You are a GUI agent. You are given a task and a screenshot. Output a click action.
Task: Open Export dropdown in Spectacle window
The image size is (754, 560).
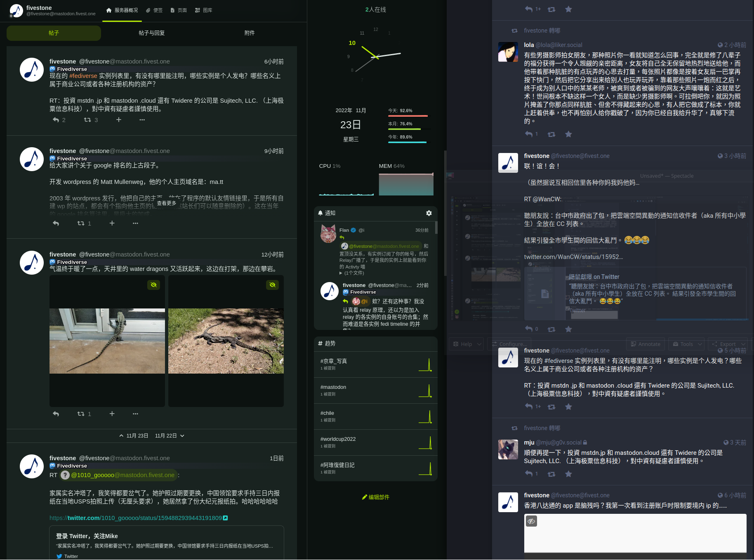coord(728,344)
